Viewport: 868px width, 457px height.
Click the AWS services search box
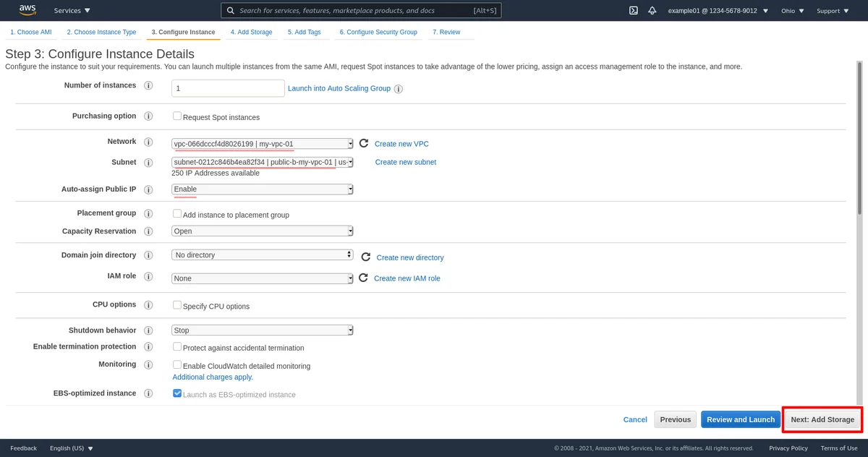[360, 11]
